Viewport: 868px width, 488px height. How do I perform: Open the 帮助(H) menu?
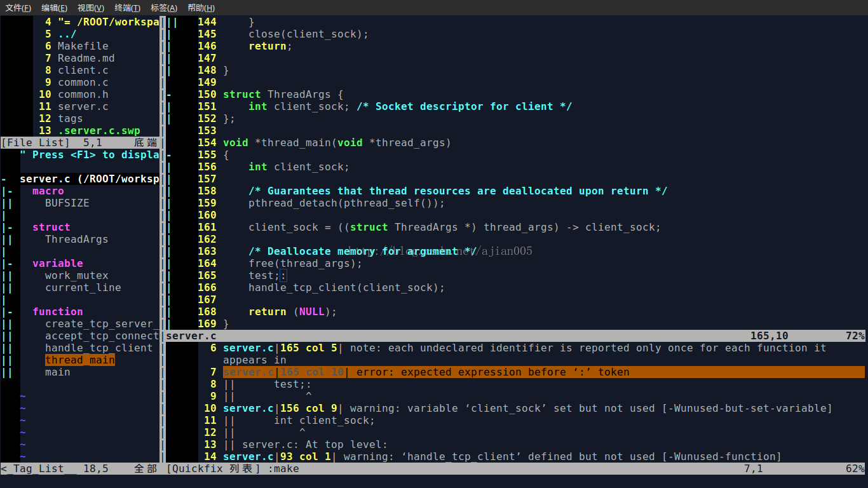point(201,8)
